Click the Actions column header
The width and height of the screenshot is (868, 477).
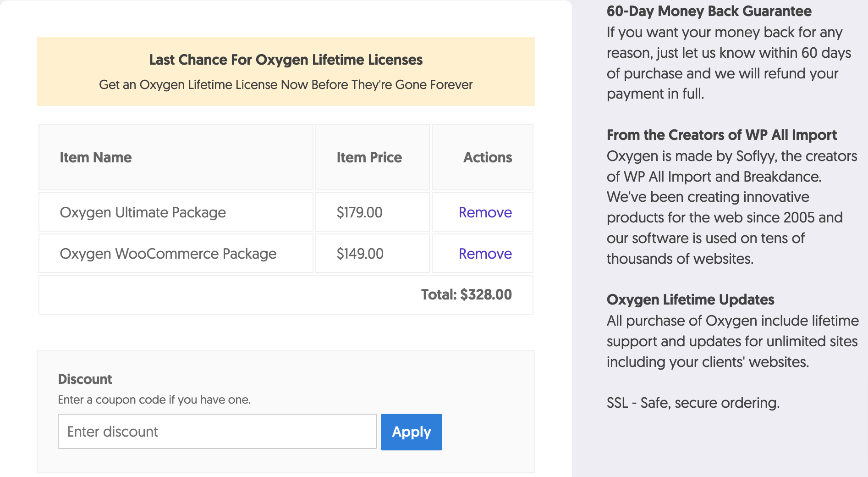pyautogui.click(x=487, y=157)
